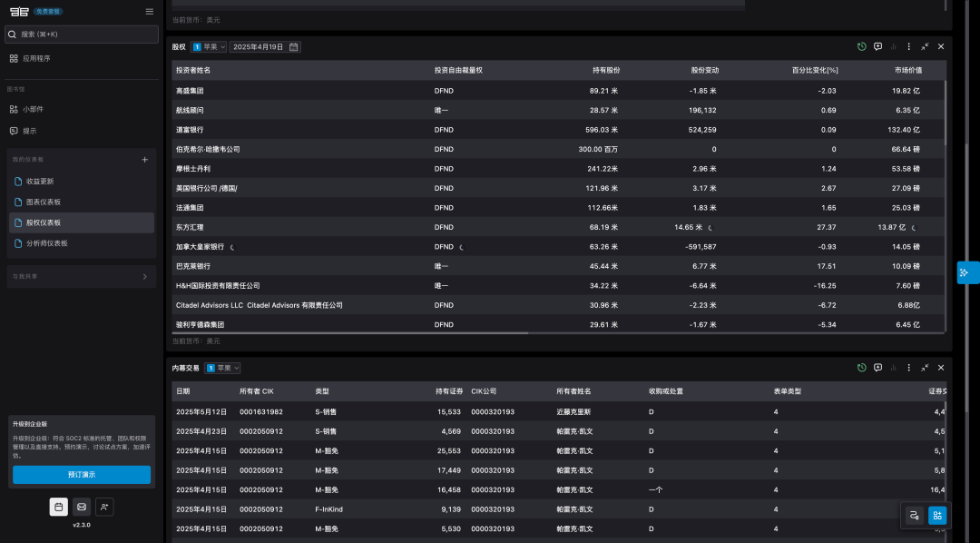
Task: Refresh the 内幕交易 widget with green icon
Action: click(x=862, y=368)
